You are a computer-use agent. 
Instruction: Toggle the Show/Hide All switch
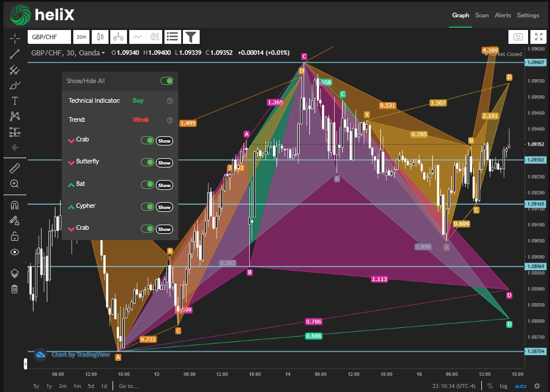pyautogui.click(x=167, y=81)
